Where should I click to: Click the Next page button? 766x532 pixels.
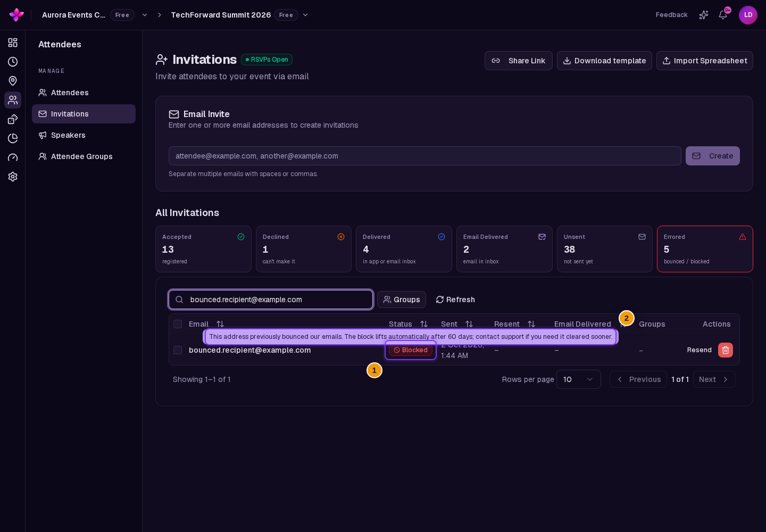(714, 379)
